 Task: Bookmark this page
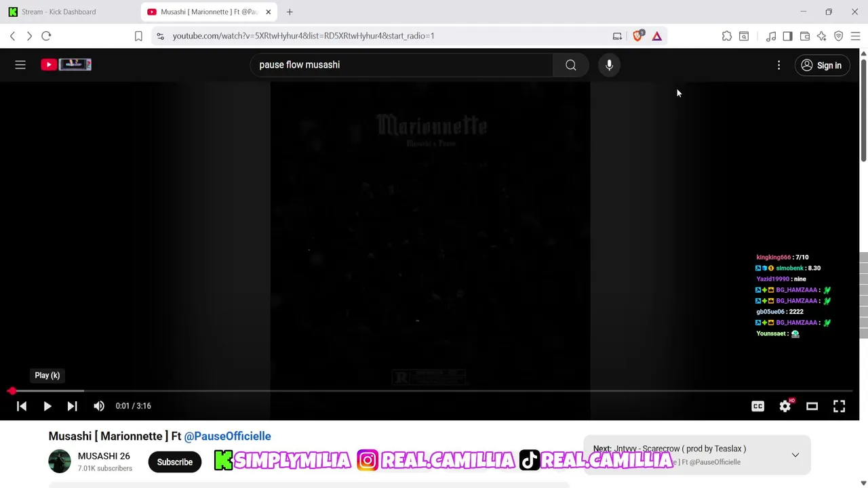[138, 36]
